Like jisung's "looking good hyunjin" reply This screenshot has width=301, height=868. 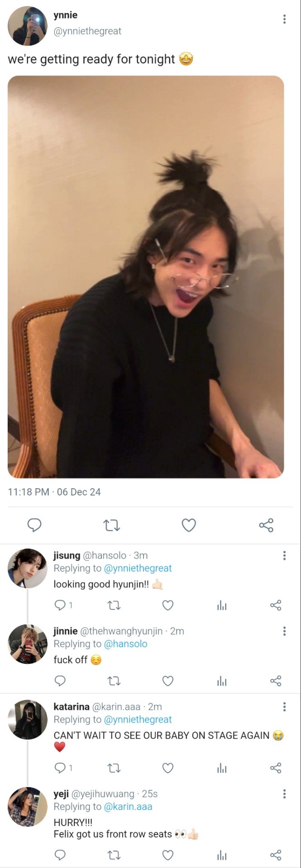pos(168,605)
